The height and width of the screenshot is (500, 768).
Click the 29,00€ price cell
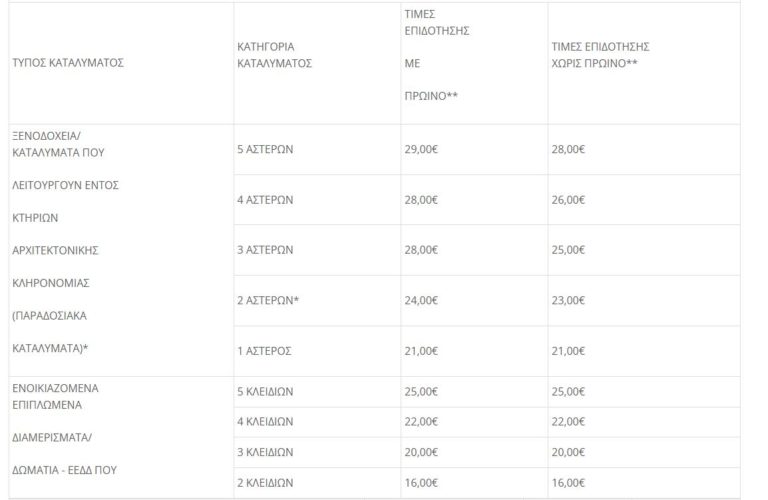[423, 149]
